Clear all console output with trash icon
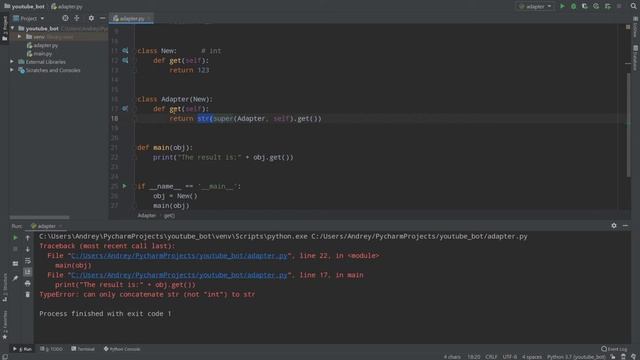640x360 pixels. pyautogui.click(x=28, y=295)
